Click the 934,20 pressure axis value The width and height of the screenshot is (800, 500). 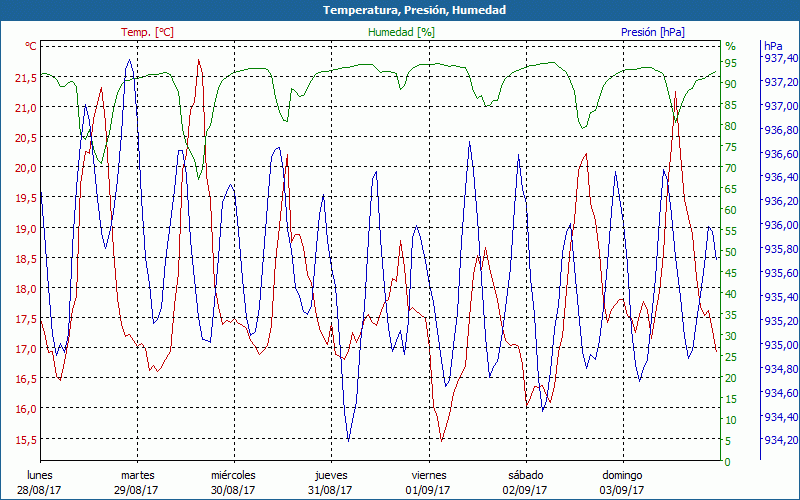coord(781,441)
